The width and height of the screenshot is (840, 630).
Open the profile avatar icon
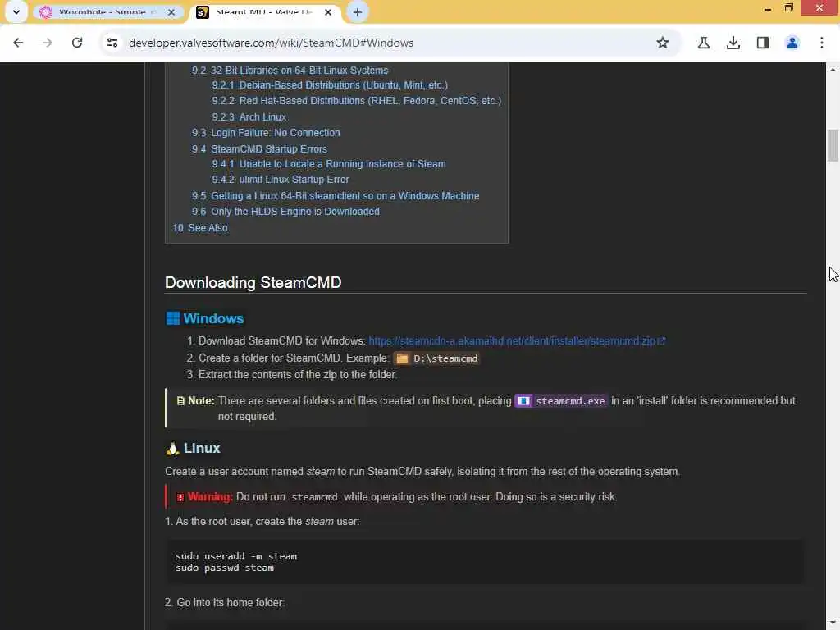click(x=792, y=43)
